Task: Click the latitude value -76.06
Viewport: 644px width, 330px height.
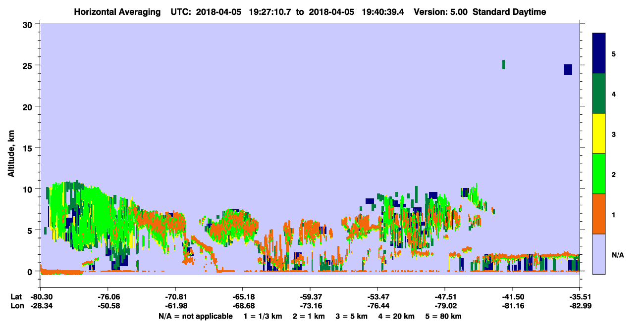Action: pyautogui.click(x=107, y=297)
